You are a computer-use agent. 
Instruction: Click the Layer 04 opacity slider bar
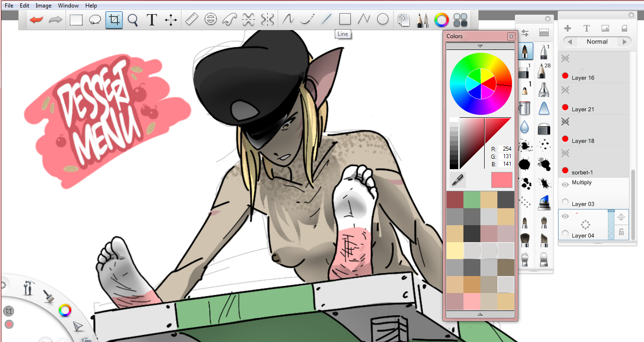tap(611, 225)
